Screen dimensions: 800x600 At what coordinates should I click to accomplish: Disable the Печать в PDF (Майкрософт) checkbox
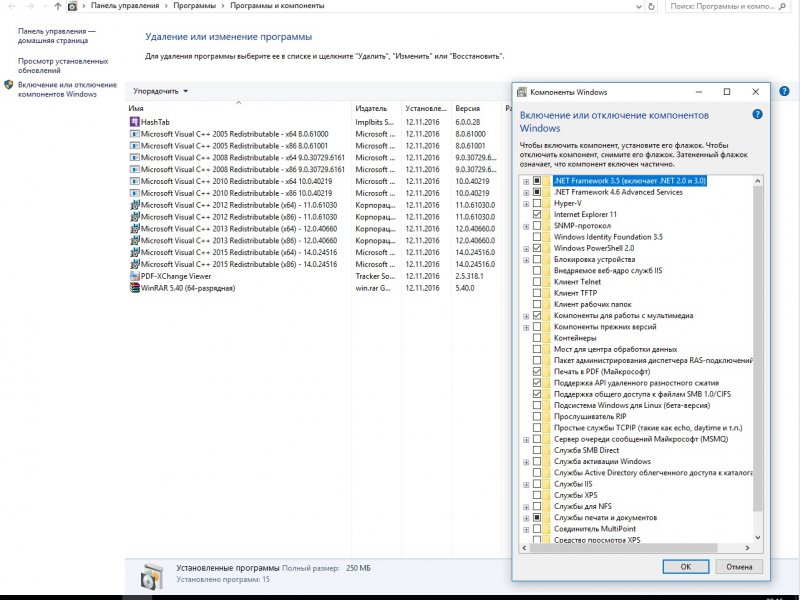coord(537,371)
